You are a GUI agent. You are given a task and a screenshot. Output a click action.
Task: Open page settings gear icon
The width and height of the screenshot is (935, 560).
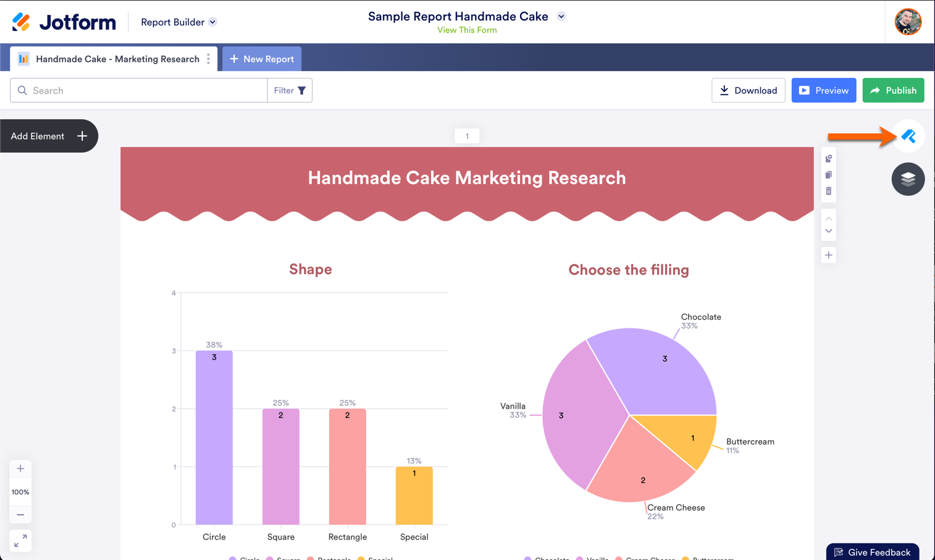point(829,159)
